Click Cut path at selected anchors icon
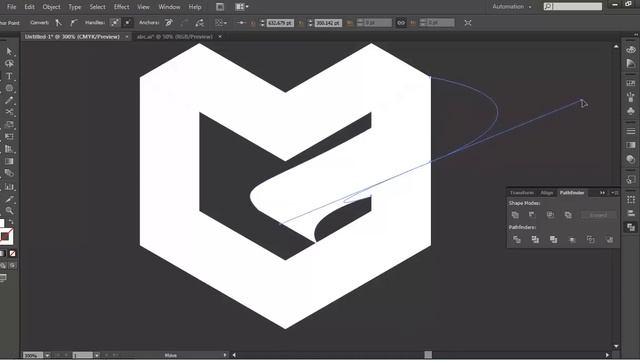Image resolution: width=640 pixels, height=360 pixels. [200, 23]
